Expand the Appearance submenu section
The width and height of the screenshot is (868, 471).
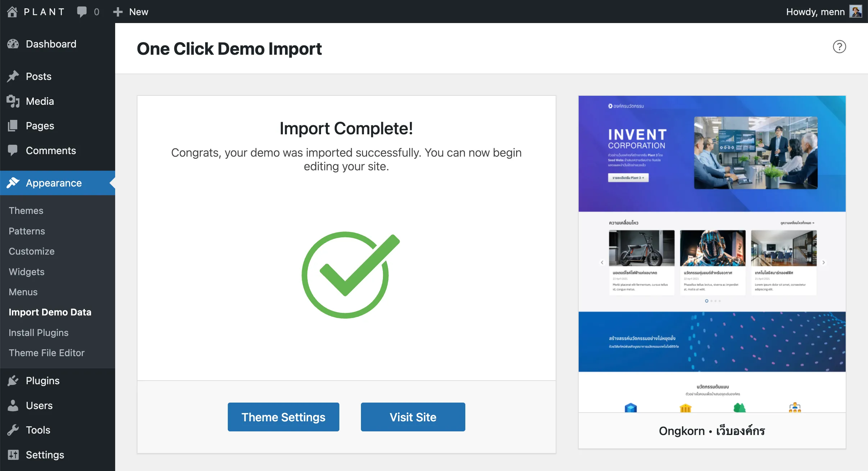pyautogui.click(x=53, y=183)
